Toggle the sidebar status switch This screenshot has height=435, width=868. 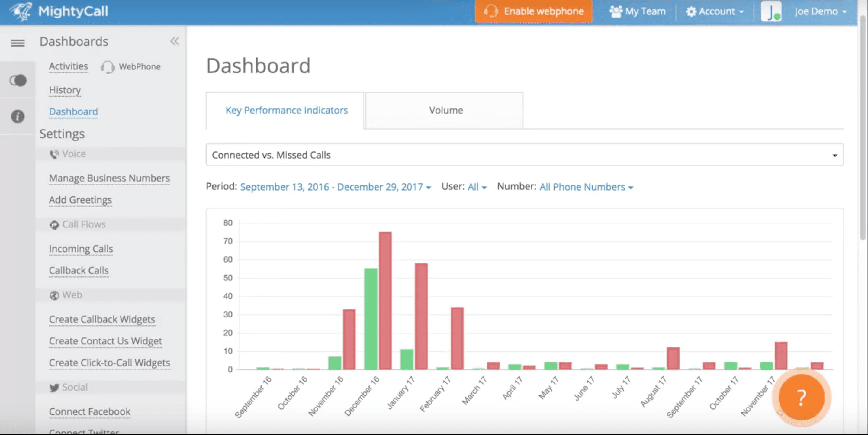tap(18, 81)
